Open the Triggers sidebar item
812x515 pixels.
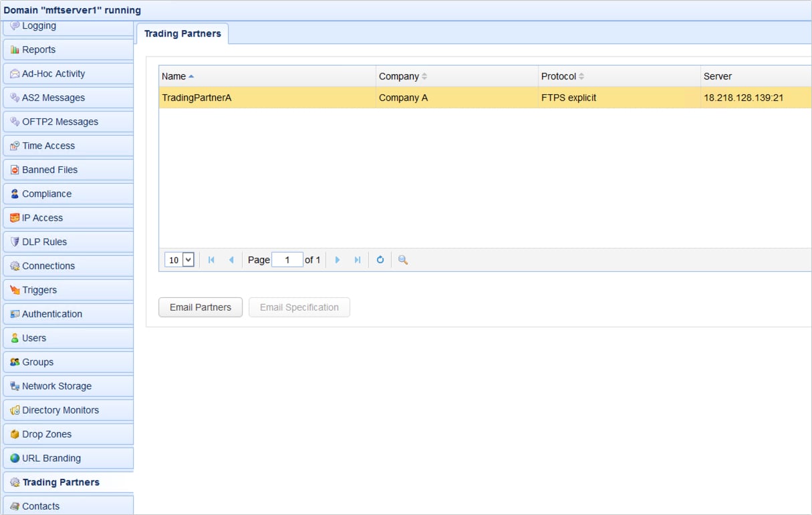[x=39, y=290]
